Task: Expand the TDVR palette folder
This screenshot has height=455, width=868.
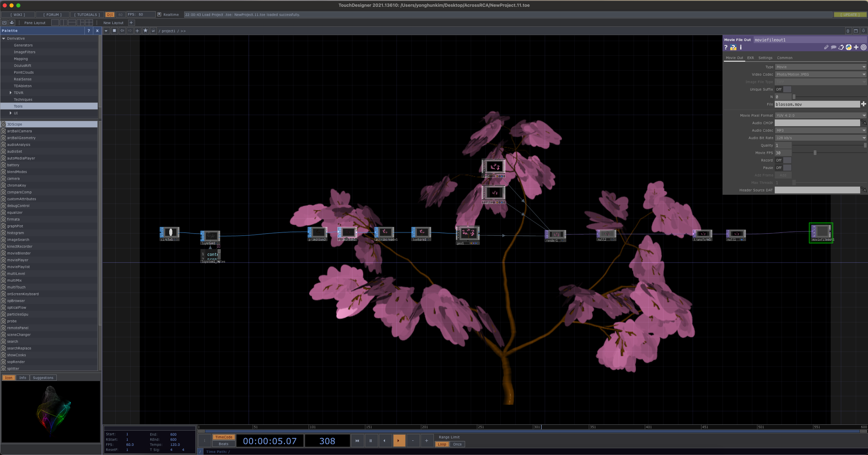Action: point(10,93)
